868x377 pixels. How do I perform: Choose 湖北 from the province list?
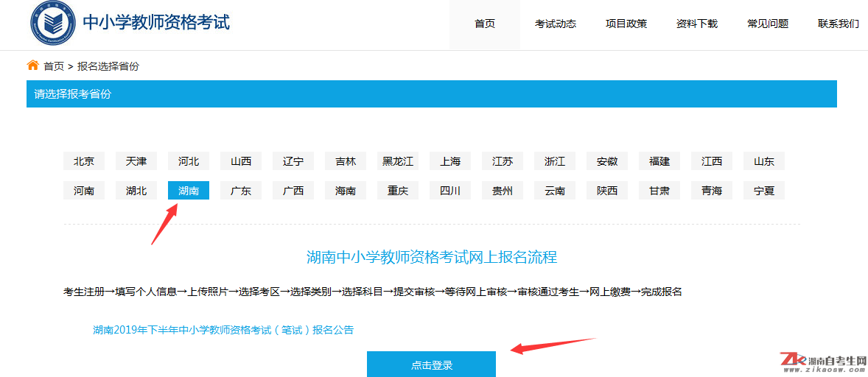pyautogui.click(x=136, y=191)
